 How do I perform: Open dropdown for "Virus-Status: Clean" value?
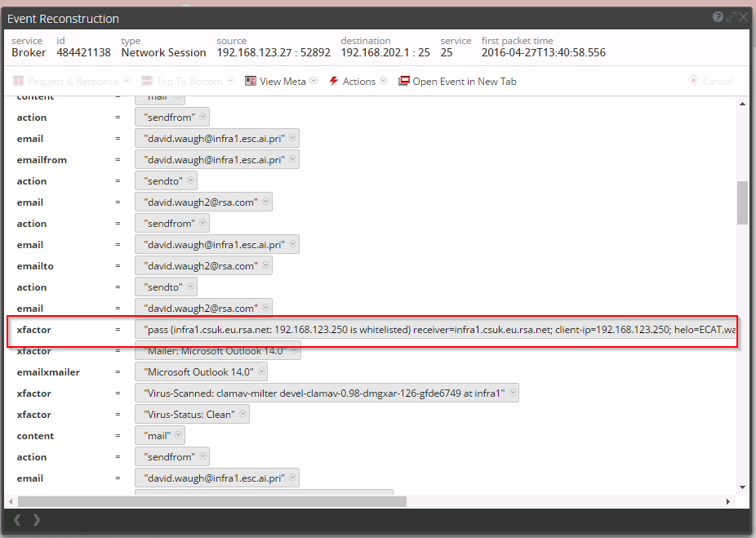242,415
